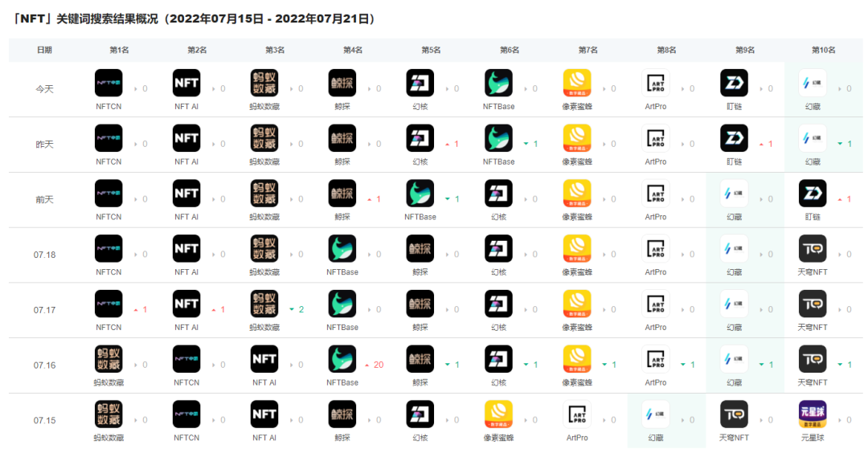Screen dimensions: 868x453
Task: Click ArtPro label in 07.16 row
Action: pyautogui.click(x=656, y=382)
